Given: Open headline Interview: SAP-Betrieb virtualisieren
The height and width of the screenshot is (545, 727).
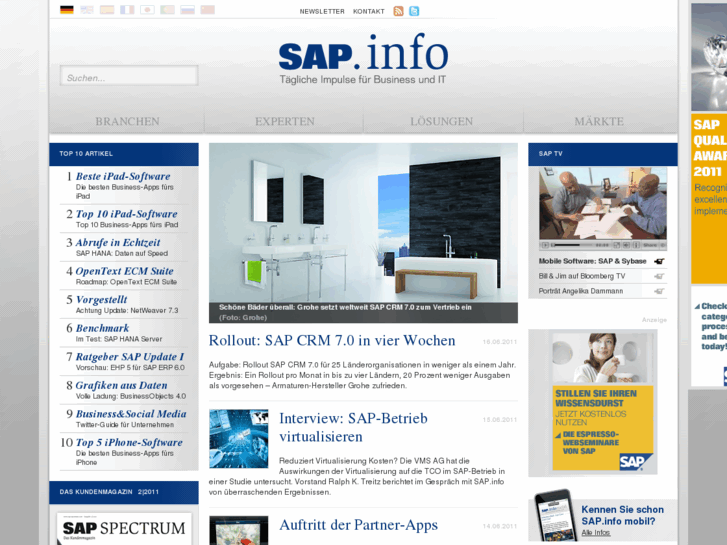Looking at the screenshot, I should pos(353,427).
